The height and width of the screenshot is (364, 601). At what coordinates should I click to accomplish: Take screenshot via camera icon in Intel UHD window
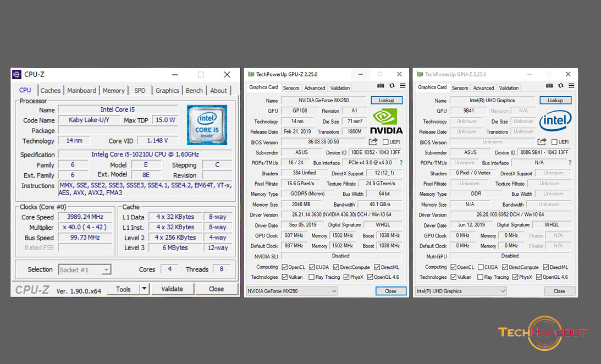click(549, 86)
